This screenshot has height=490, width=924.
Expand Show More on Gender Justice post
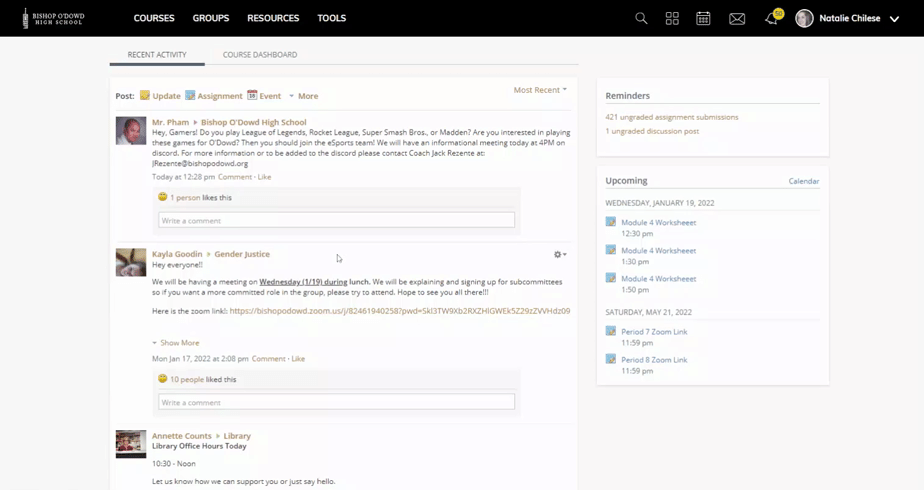[179, 343]
